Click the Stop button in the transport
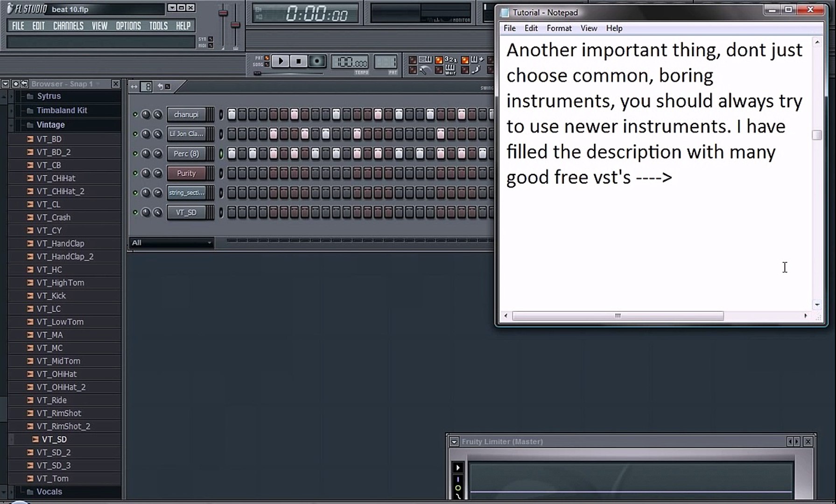 click(x=298, y=61)
